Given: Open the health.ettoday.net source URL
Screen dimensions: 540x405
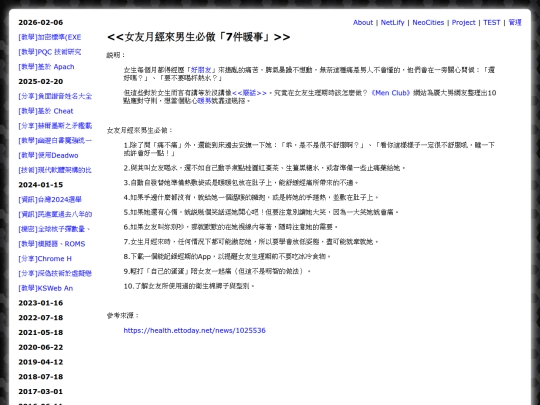Looking at the screenshot, I should tap(195, 331).
